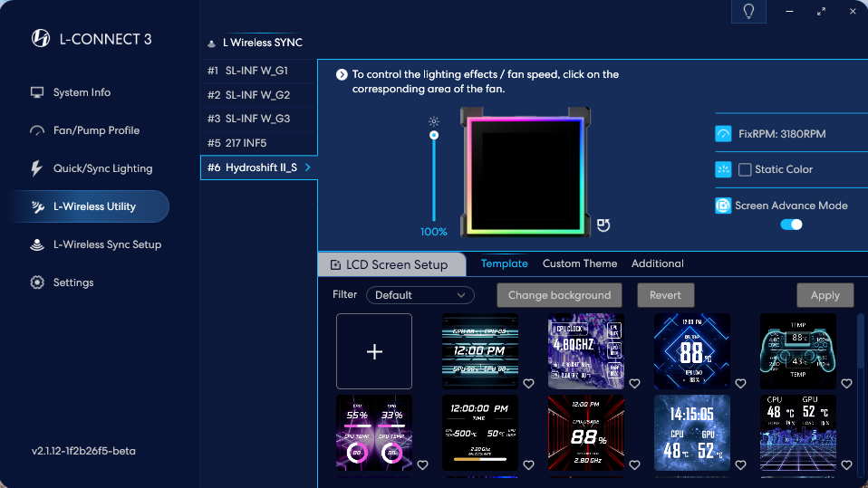Toggle Screen Advance Mode switch off

click(x=791, y=225)
